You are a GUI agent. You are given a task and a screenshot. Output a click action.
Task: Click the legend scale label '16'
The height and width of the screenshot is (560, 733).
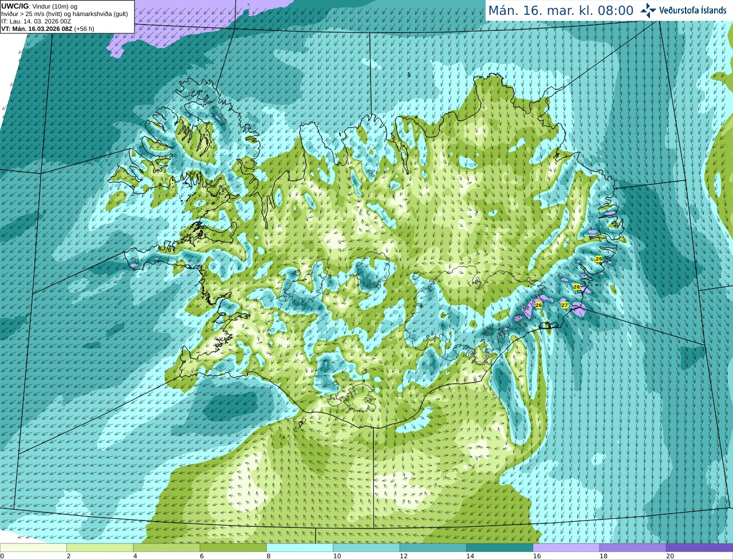[537, 556]
